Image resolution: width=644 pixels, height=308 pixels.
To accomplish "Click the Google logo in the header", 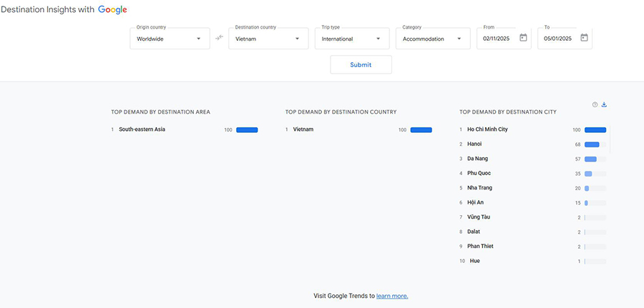I will coord(112,10).
